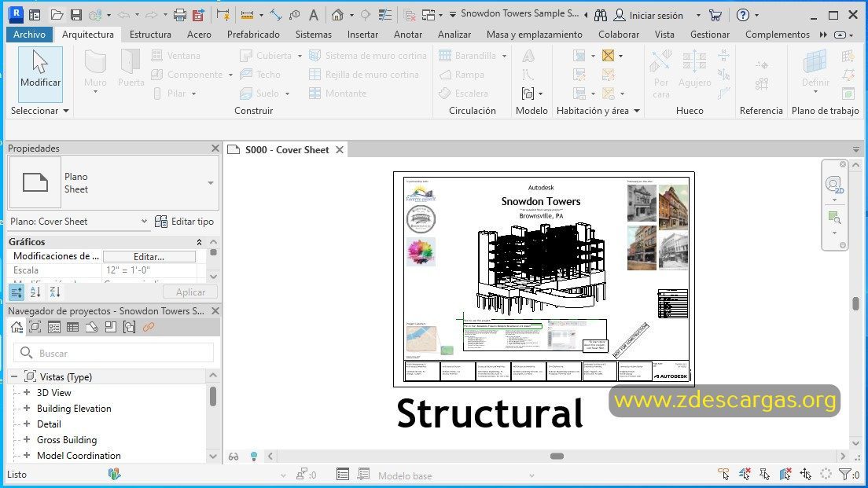The height and width of the screenshot is (488, 868).
Task: Click the Snowdon Towers sheet drawing thumbnail
Action: pos(543,279)
